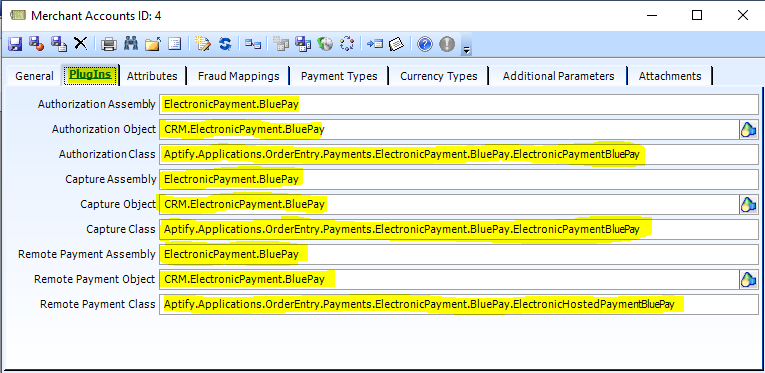Select the Additional Parameters tab
765x373 pixels.
pos(559,76)
